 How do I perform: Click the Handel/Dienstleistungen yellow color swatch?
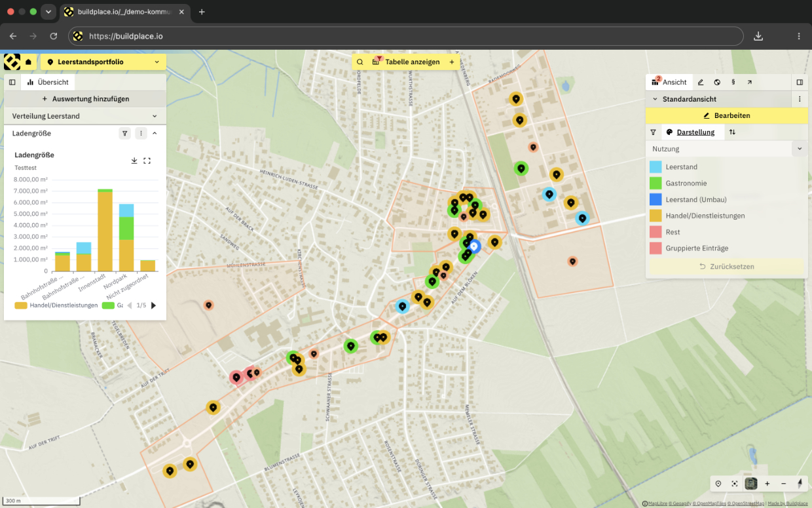[655, 216]
